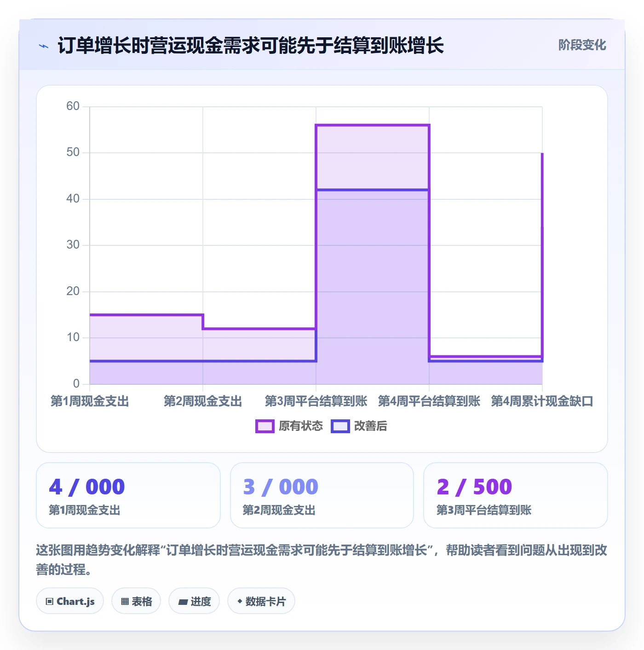
Task: Toggle the 原有状态 legend item
Action: pos(289,426)
